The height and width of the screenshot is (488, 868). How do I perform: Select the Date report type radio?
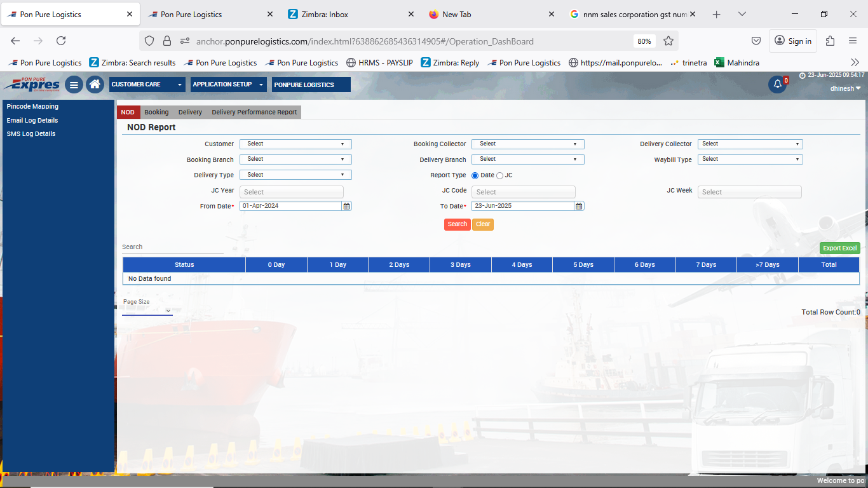point(475,175)
